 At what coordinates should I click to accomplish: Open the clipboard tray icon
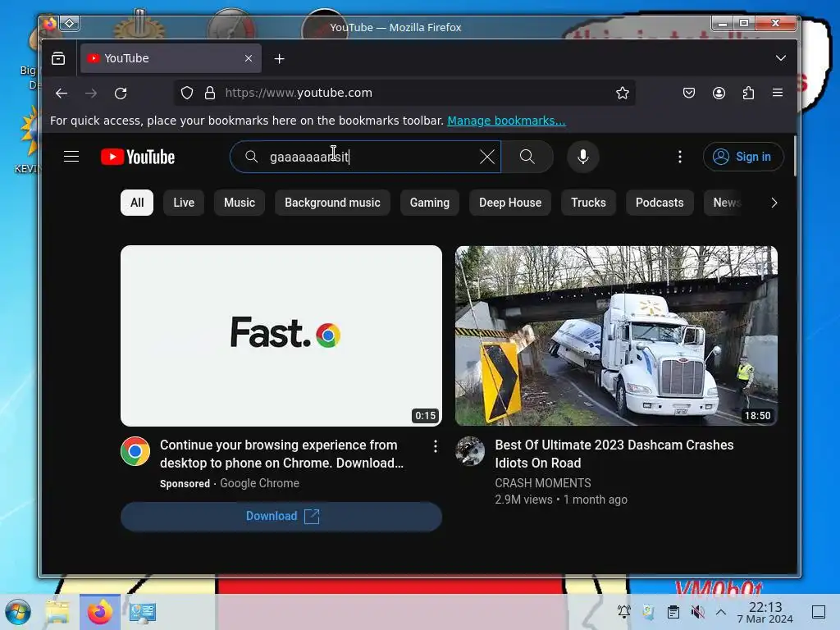pyautogui.click(x=673, y=612)
